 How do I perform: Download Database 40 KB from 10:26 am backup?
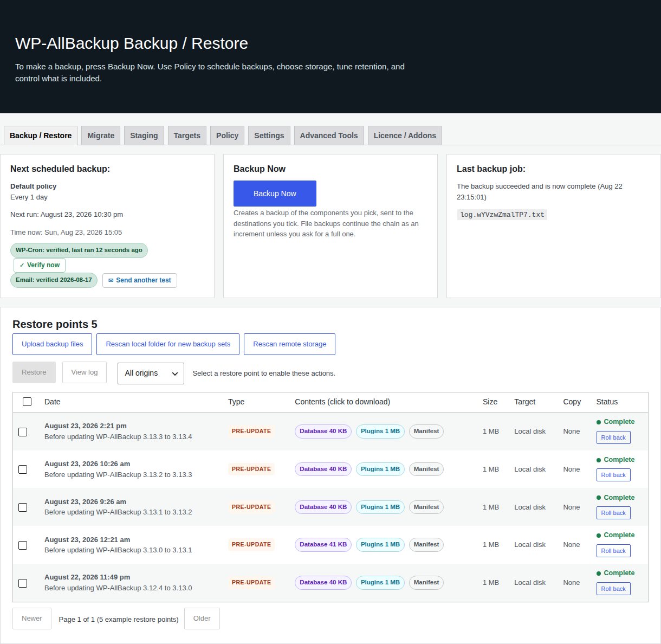pos(323,469)
